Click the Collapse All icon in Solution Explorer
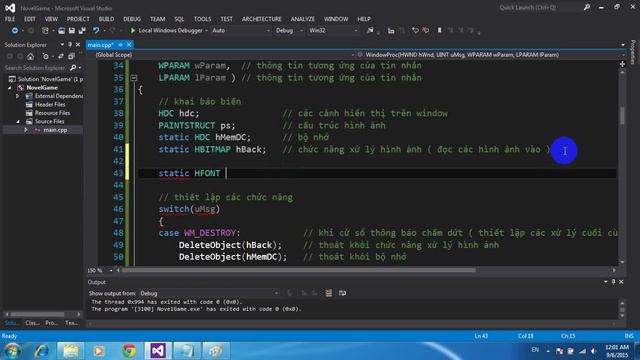 pos(71,56)
